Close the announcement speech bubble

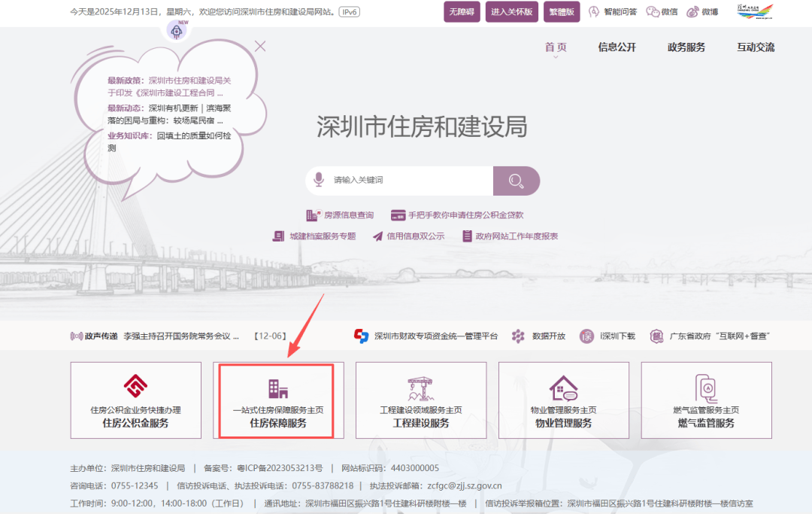click(260, 46)
